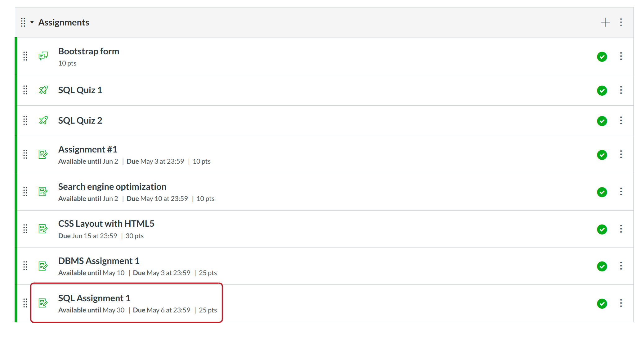Open the Search engine optimization assignment
Image resolution: width=644 pixels, height=341 pixels.
point(112,187)
